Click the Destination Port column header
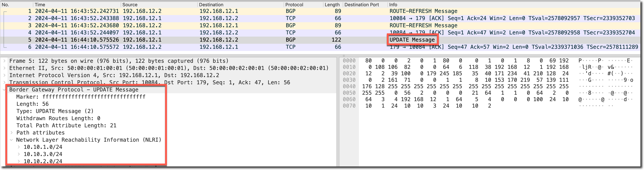Image resolution: width=644 pixels, height=170 pixels. pyautogui.click(x=362, y=4)
